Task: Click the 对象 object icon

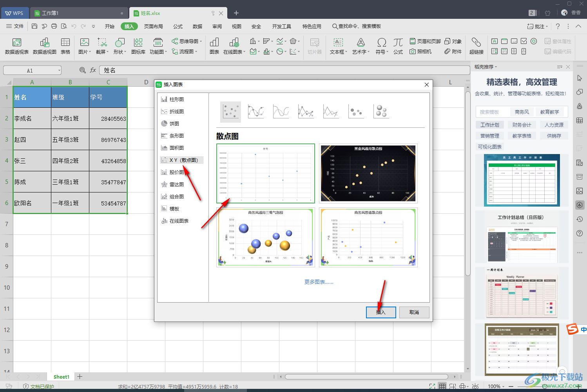Action: pos(453,41)
